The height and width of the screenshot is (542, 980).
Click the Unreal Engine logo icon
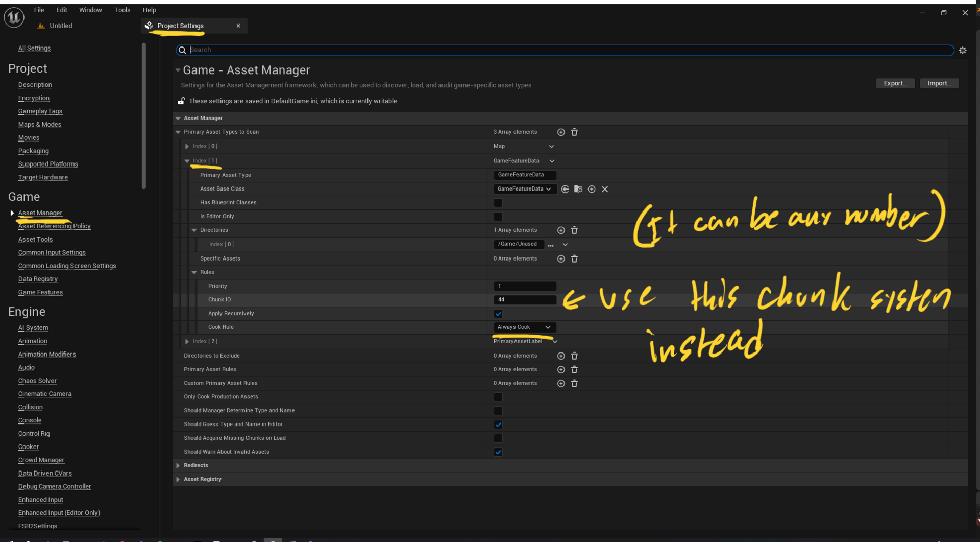click(x=14, y=17)
